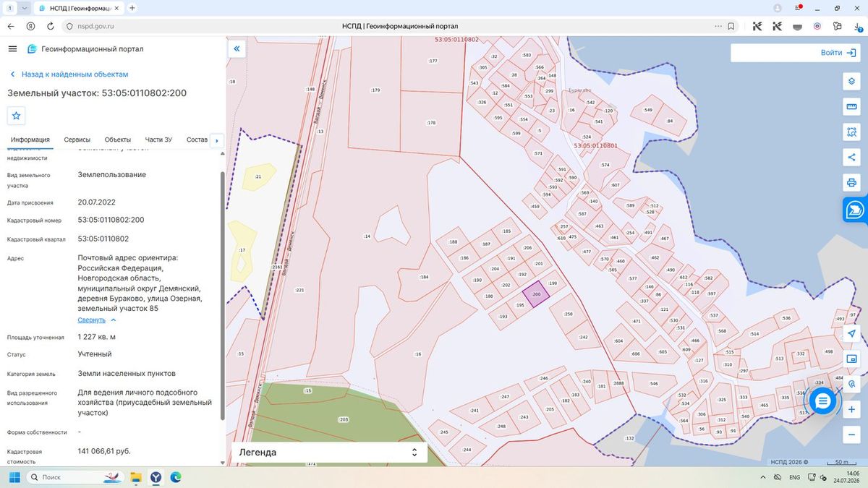Add parcel to favorites with star
Image resolution: width=868 pixels, height=488 pixels.
pos(17,115)
